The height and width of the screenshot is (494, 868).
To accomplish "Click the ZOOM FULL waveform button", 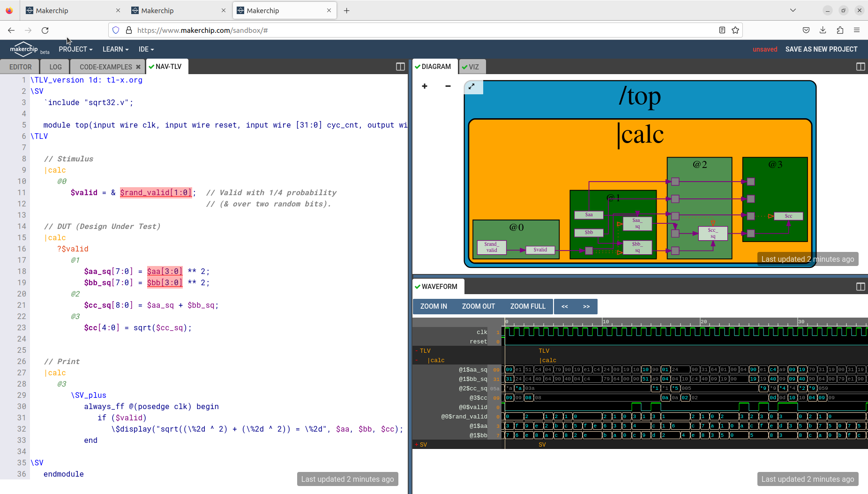I will (528, 306).
